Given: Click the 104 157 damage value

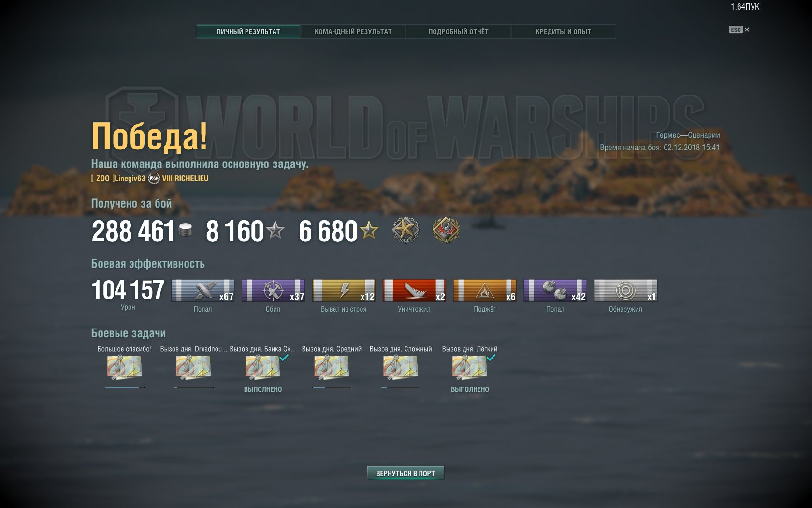Looking at the screenshot, I should coord(128,290).
